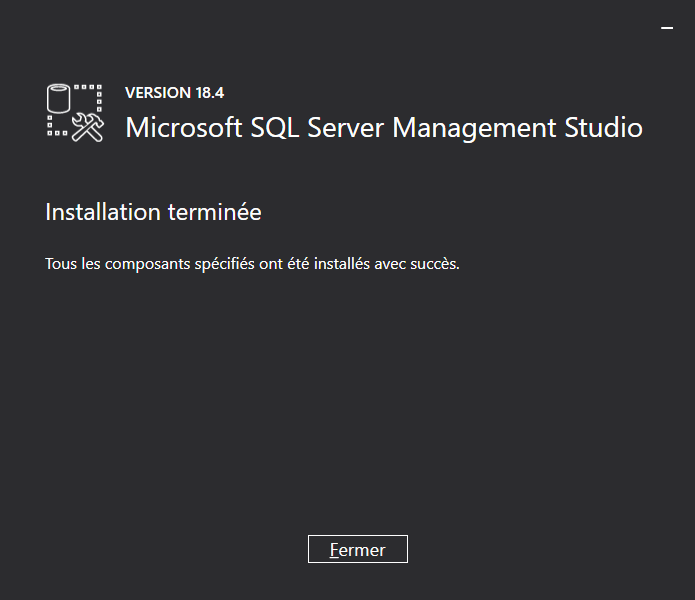Screen dimensions: 695x600
Task: Click the 'VERSION 18.4' label
Action: [x=175, y=93]
